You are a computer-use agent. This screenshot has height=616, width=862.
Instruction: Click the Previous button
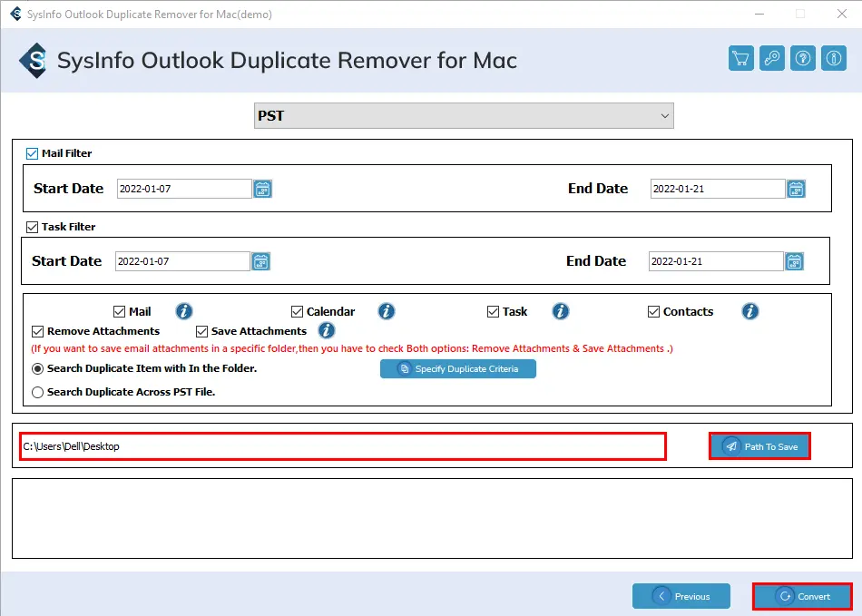(x=681, y=596)
